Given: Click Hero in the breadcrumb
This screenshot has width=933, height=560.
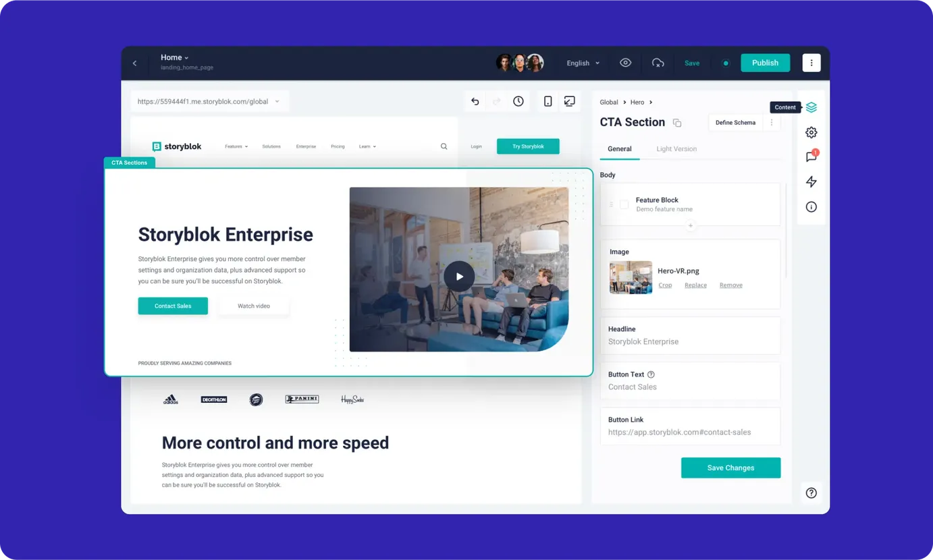Looking at the screenshot, I should click(637, 103).
